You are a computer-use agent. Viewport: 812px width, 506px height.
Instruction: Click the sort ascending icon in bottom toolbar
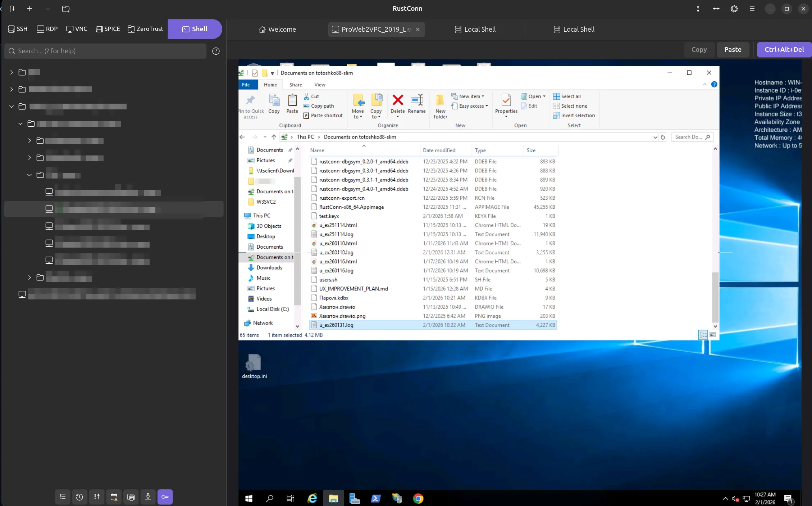pyautogui.click(x=97, y=497)
